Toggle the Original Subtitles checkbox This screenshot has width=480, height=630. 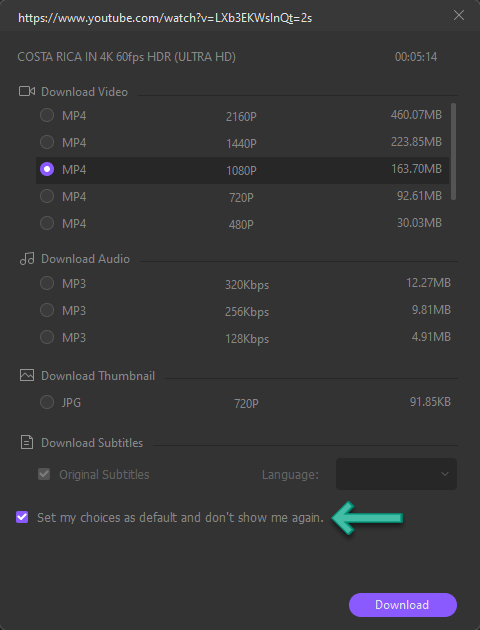44,474
